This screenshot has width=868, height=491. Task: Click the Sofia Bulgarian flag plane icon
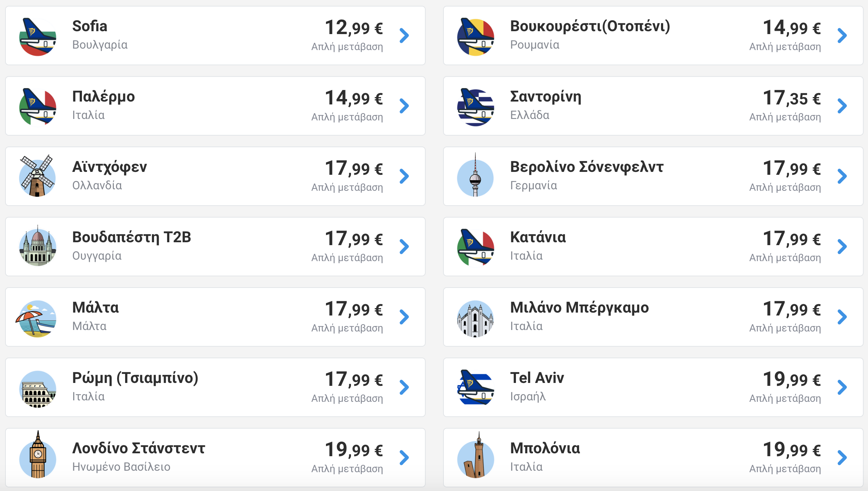point(38,36)
